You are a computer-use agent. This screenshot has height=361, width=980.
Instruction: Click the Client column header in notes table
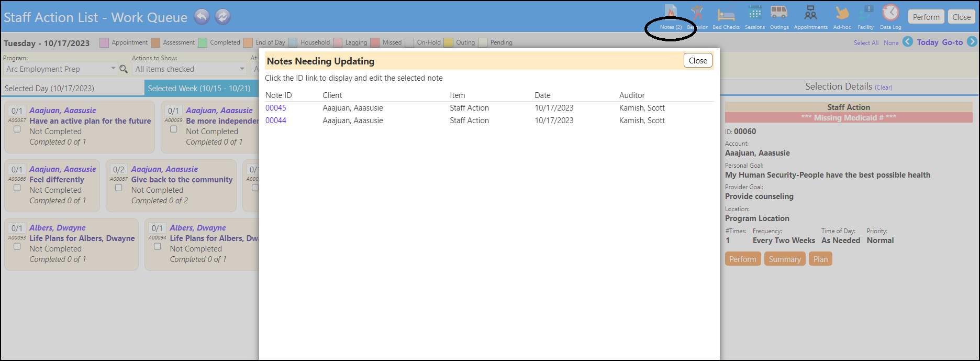tap(332, 95)
